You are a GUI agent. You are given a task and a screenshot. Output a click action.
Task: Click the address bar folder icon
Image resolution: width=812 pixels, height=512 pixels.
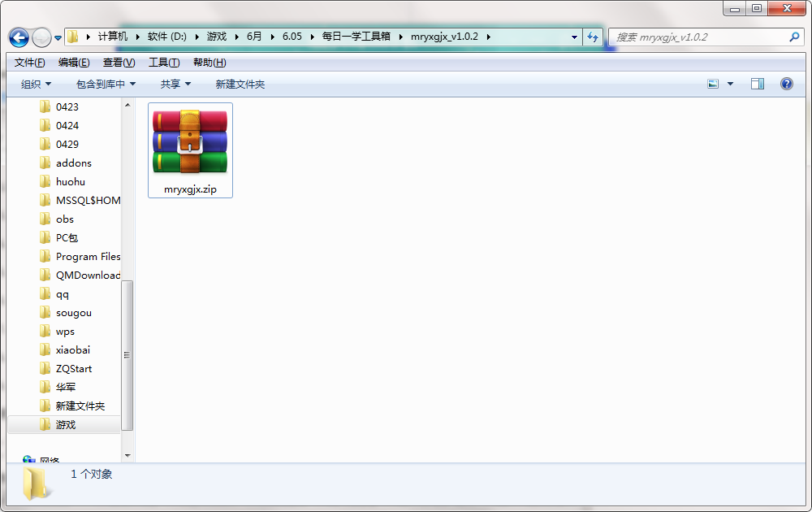(x=73, y=37)
